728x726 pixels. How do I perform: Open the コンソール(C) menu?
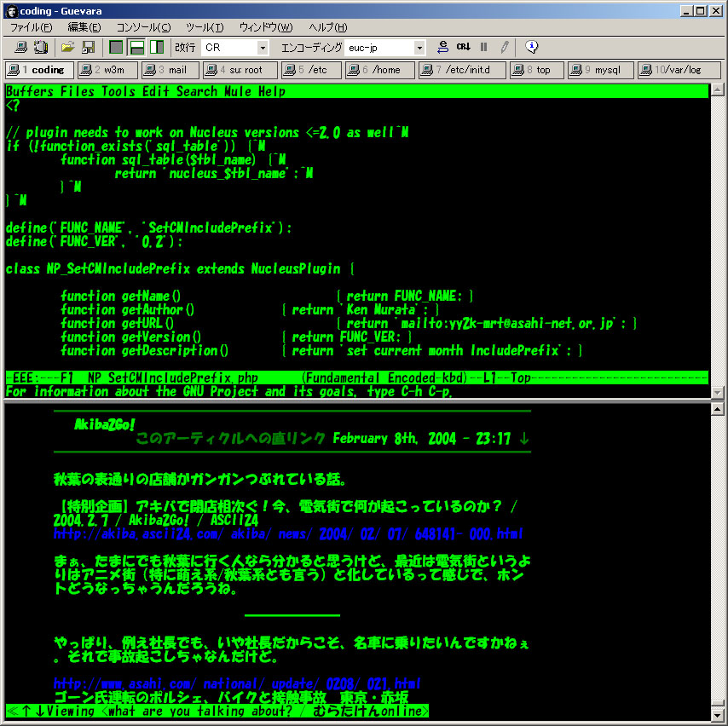(143, 28)
